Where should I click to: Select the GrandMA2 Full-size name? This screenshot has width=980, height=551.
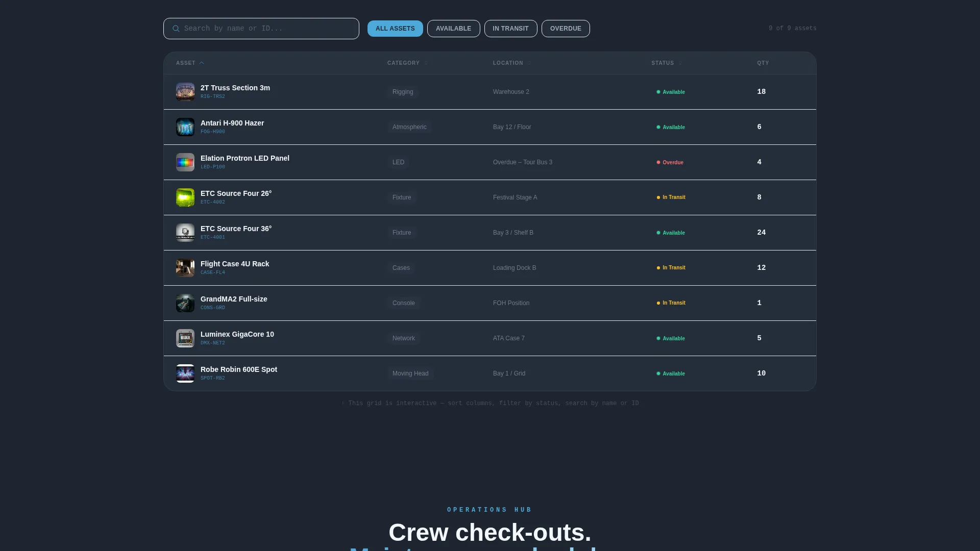[x=234, y=299]
